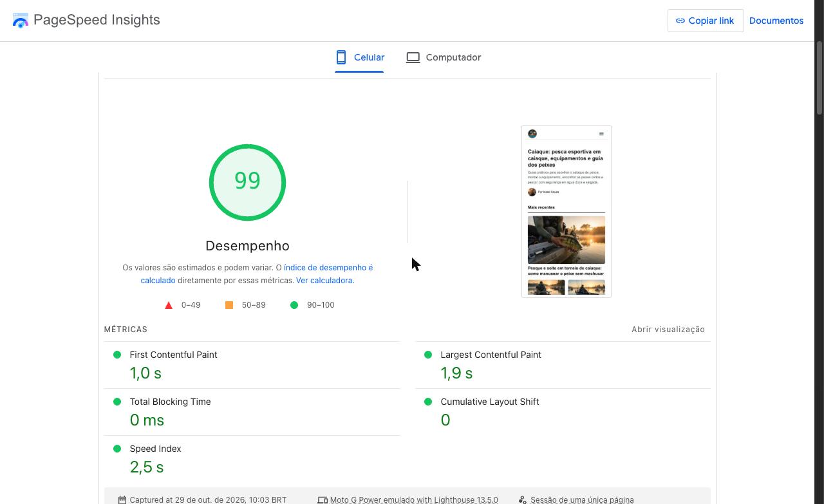This screenshot has width=824, height=504.
Task: Click green dot beside Cumulative Layout Shift
Action: tap(428, 402)
